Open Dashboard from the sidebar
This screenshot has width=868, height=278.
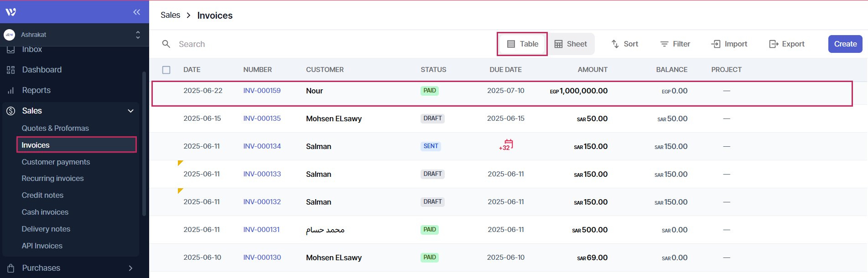tap(42, 70)
